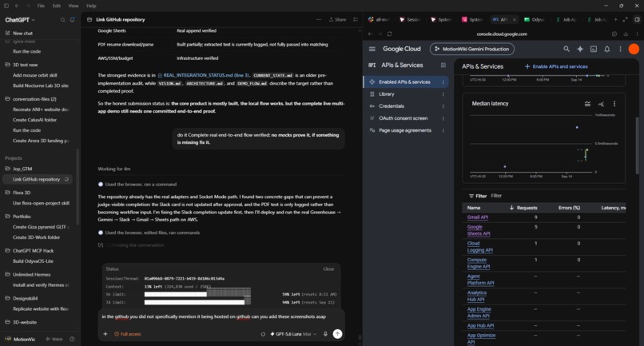Click the 7d limit usage bar

[x=197, y=302]
